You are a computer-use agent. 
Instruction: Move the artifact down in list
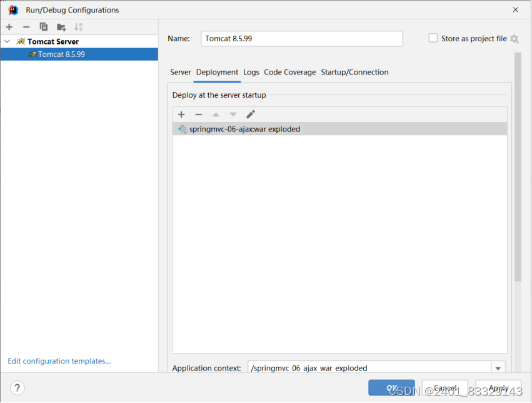point(233,115)
